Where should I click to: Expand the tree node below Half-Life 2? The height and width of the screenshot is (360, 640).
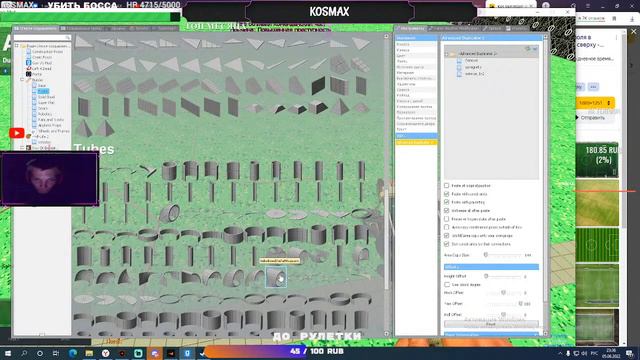point(22,148)
